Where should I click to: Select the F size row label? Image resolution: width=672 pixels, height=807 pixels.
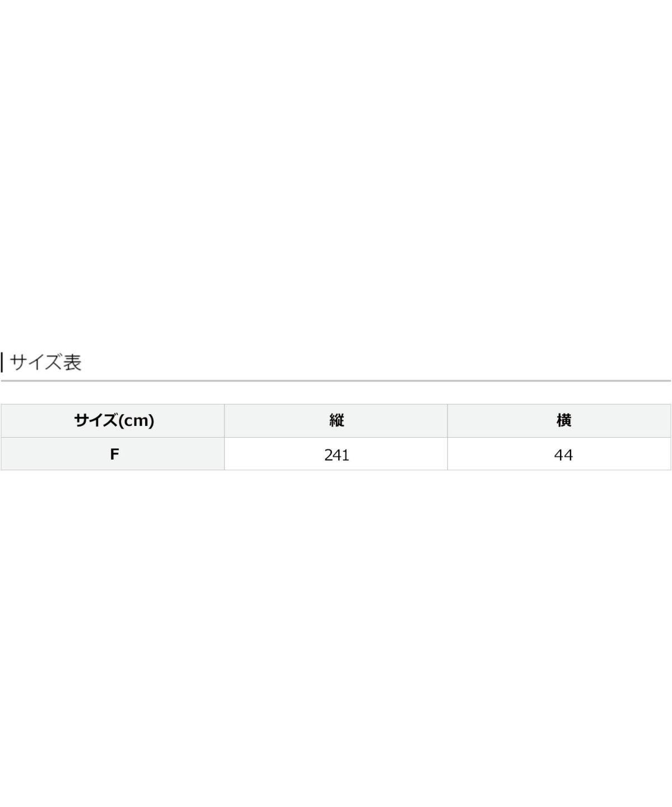(114, 454)
